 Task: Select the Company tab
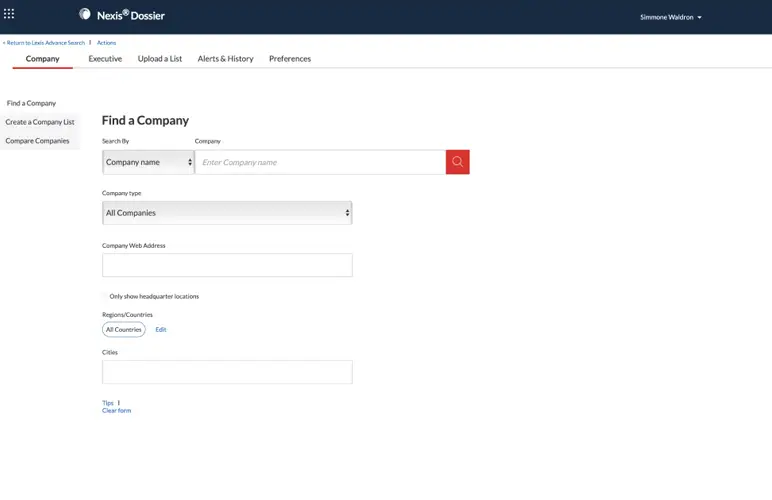(x=43, y=59)
